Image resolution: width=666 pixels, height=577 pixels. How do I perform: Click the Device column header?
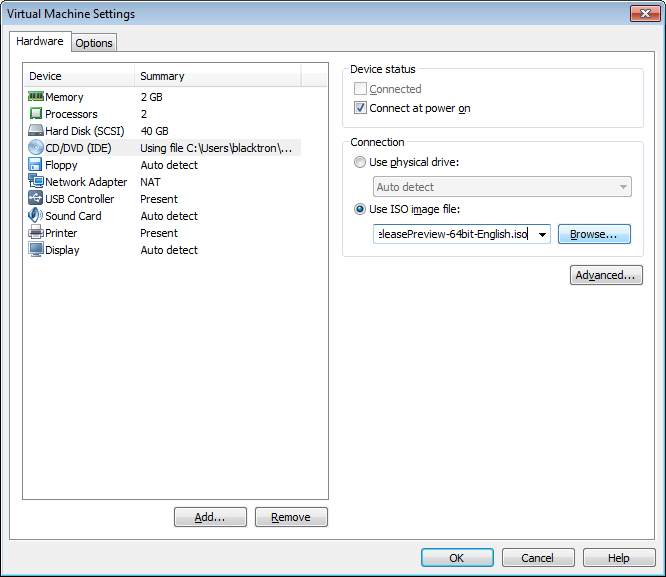click(x=79, y=76)
